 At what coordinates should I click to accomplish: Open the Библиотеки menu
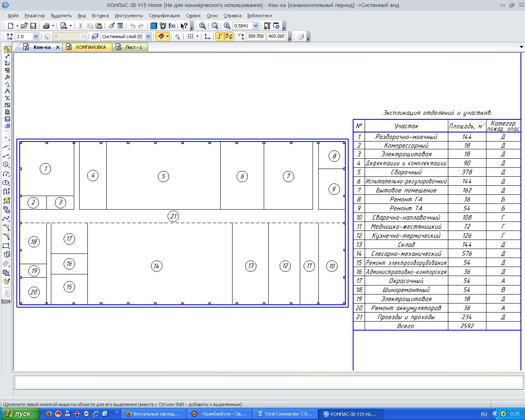click(260, 16)
